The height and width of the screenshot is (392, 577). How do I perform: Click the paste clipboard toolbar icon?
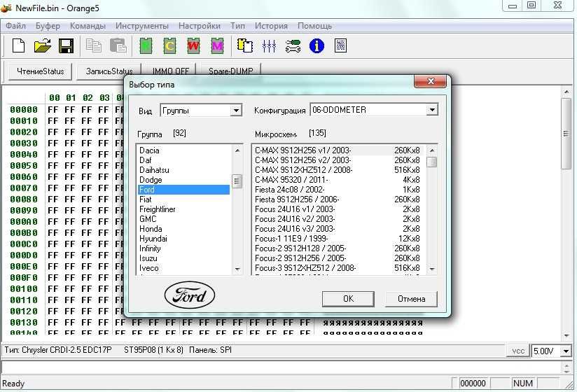pos(118,46)
